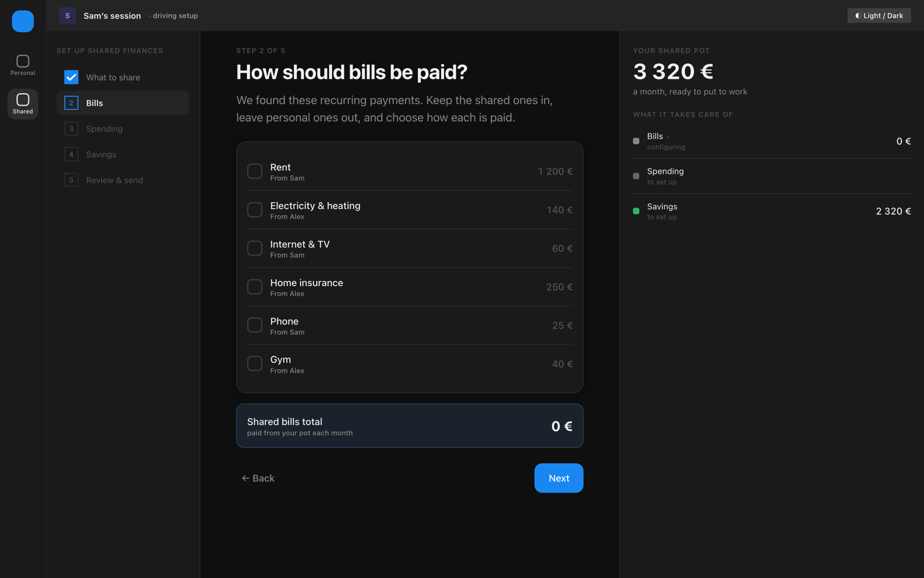
Task: Click the blue app logo icon
Action: click(x=23, y=21)
